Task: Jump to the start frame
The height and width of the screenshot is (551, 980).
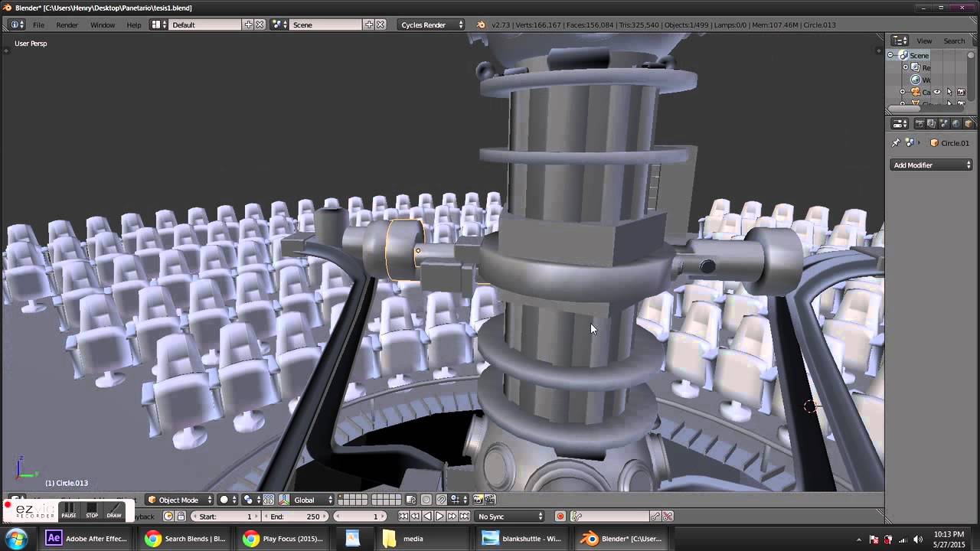Action: click(x=403, y=517)
